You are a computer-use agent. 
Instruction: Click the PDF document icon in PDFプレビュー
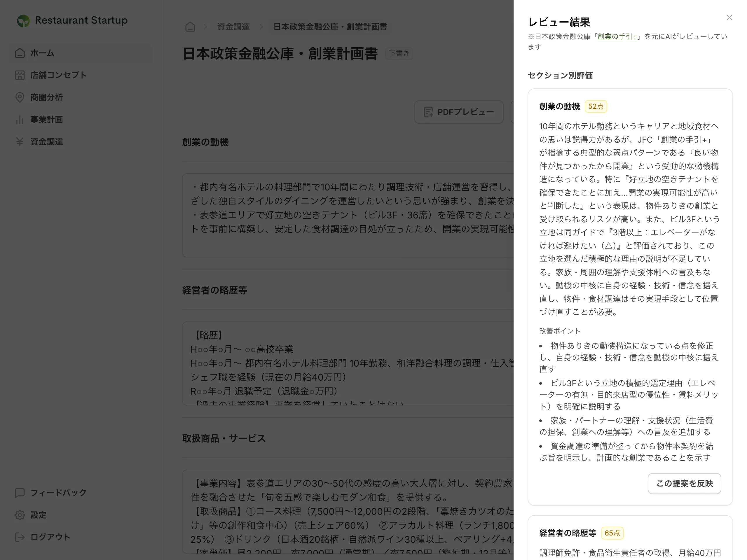429,112
